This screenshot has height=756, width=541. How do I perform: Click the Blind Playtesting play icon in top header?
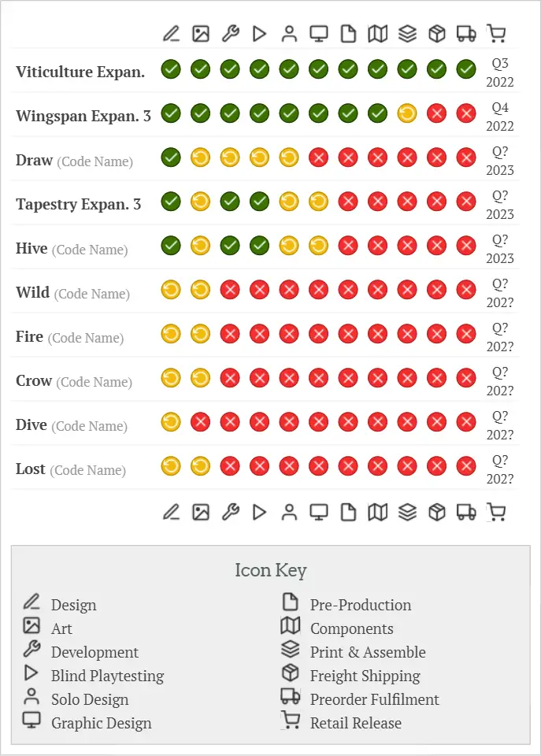click(x=259, y=34)
